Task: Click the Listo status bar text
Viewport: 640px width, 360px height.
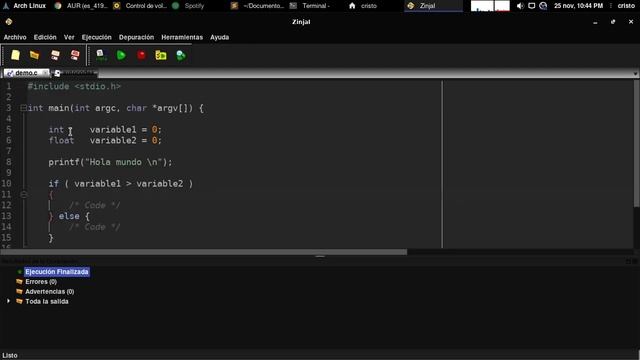Action: point(9,356)
